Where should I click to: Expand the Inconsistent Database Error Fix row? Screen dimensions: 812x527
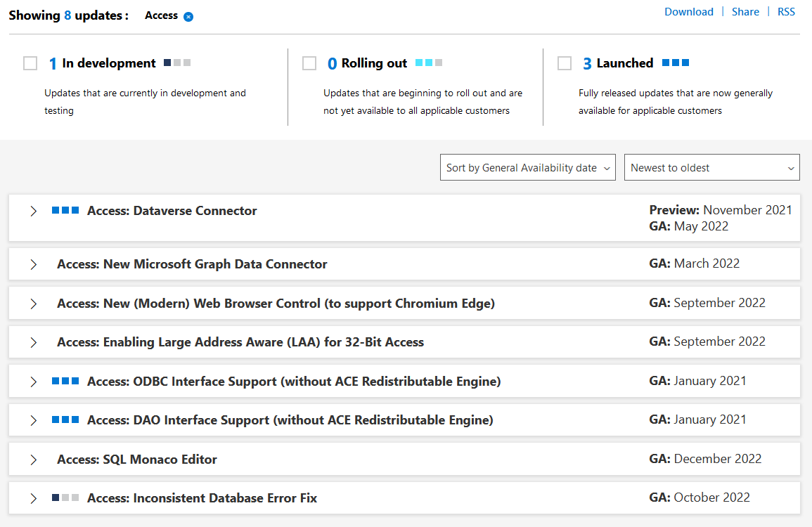tap(34, 498)
